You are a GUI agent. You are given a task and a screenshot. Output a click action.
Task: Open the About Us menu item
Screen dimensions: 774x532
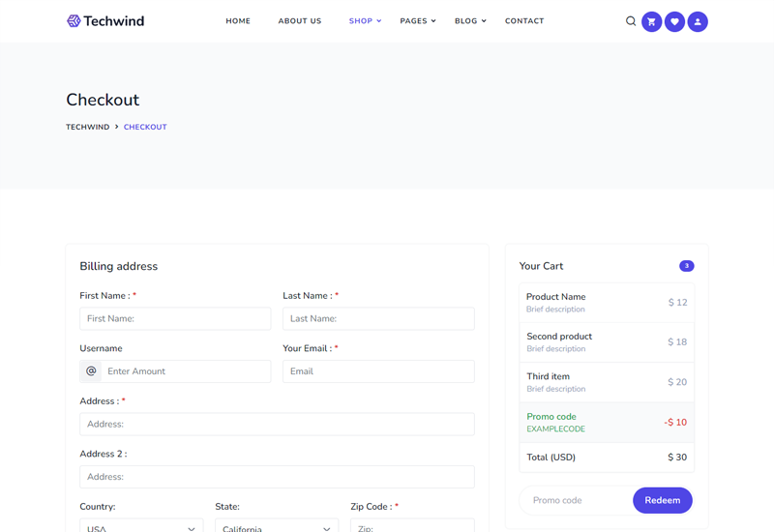click(x=300, y=20)
